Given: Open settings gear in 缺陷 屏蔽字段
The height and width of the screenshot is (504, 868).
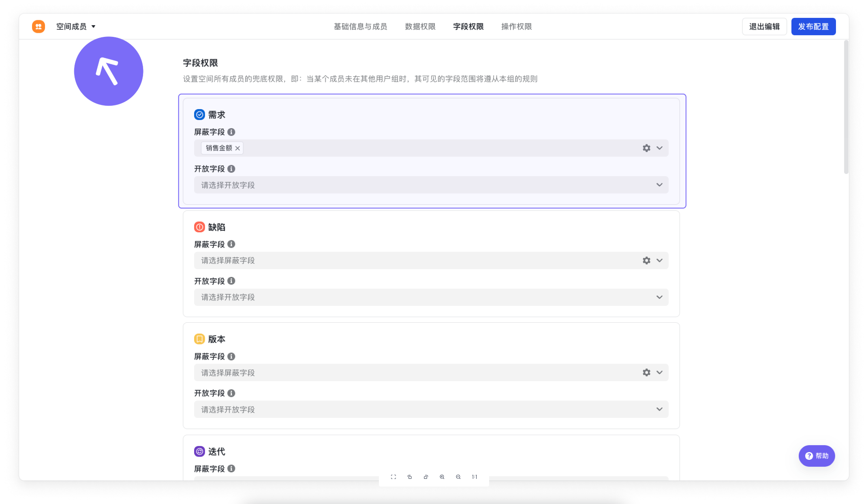Looking at the screenshot, I should click(x=646, y=260).
